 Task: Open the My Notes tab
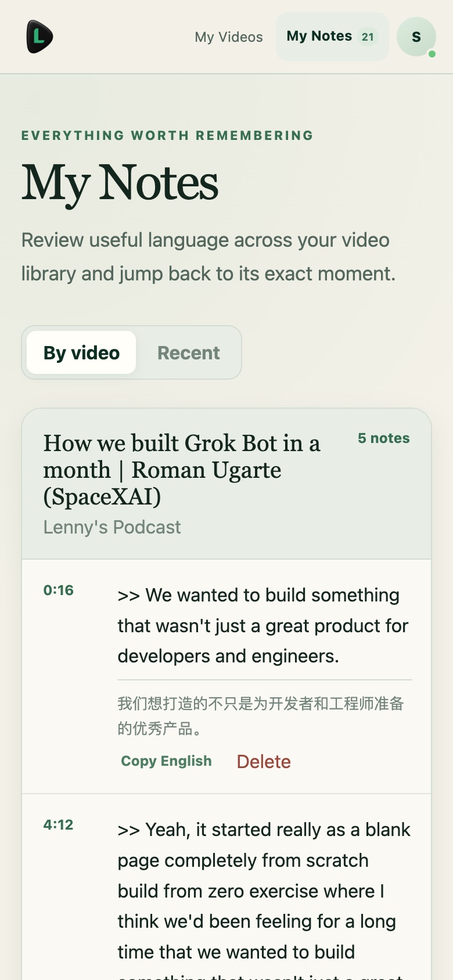(332, 37)
